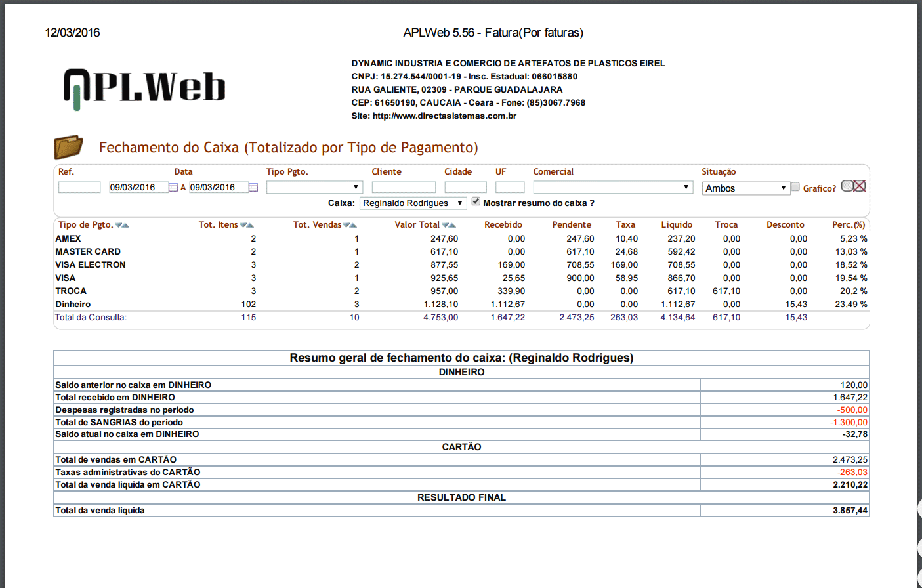Select the VISA ELECTRON row label
This screenshot has width=922, height=588.
click(x=91, y=265)
